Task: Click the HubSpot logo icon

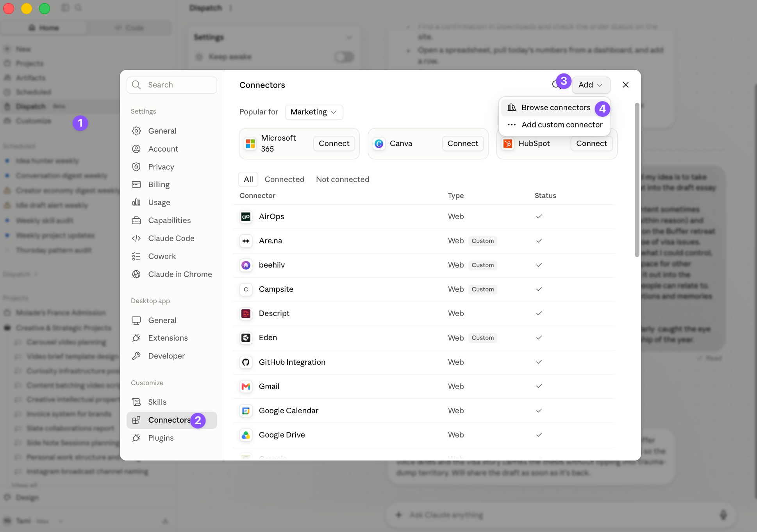Action: (508, 144)
